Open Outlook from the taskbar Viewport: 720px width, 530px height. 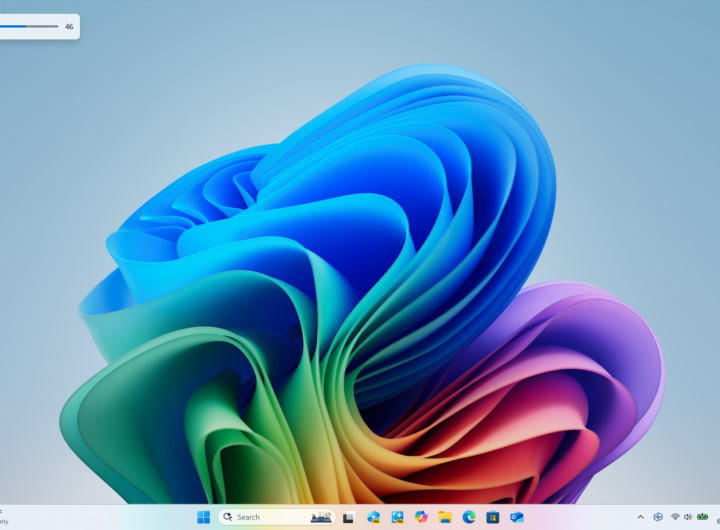(x=517, y=517)
